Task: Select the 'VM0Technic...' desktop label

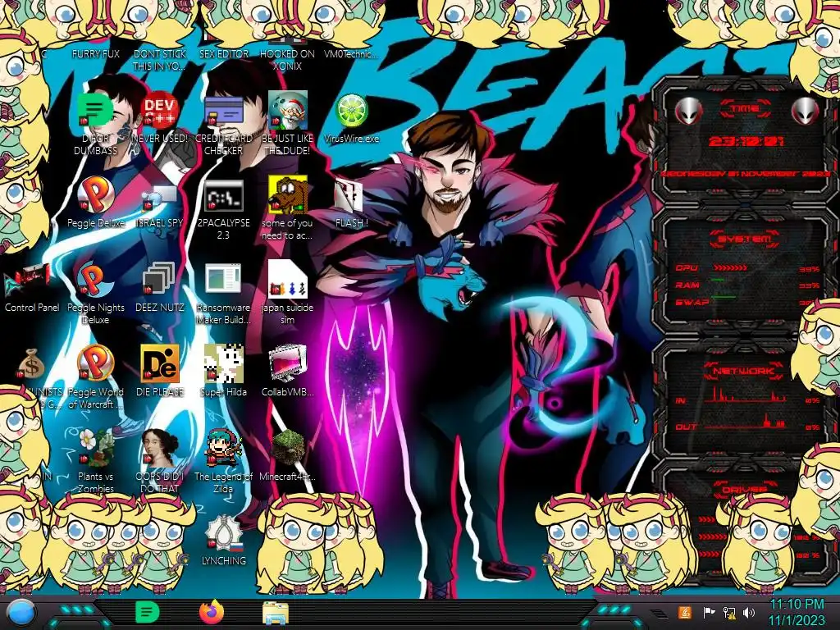Action: pos(351,53)
